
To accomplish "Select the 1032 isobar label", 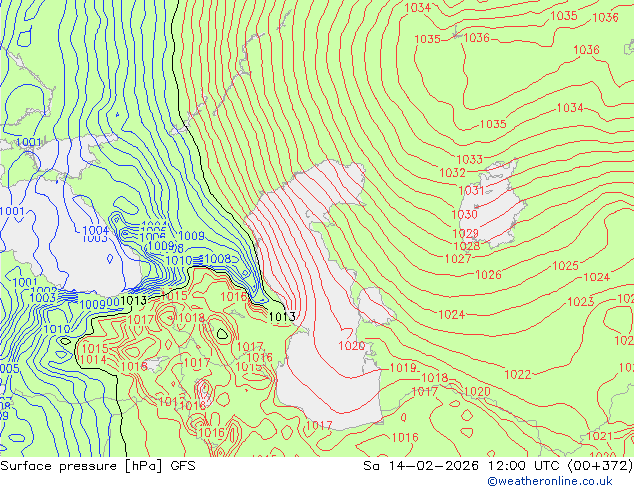I will click(452, 173).
